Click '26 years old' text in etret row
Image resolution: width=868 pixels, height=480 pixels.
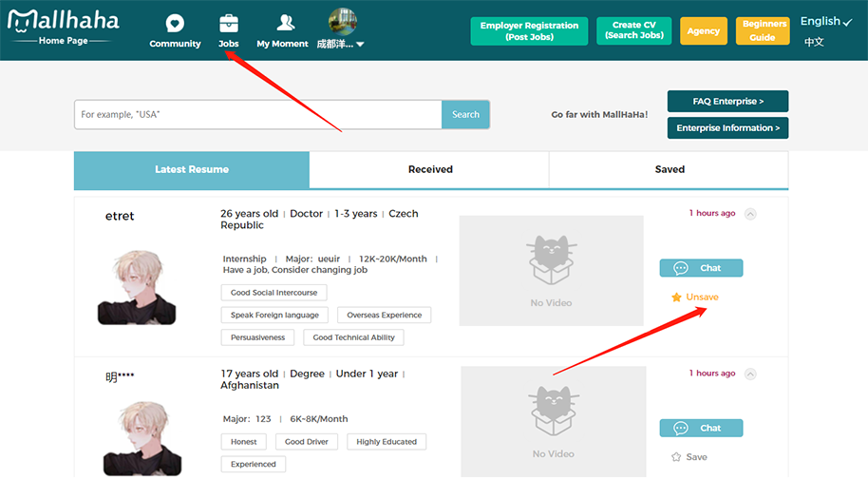click(x=249, y=214)
